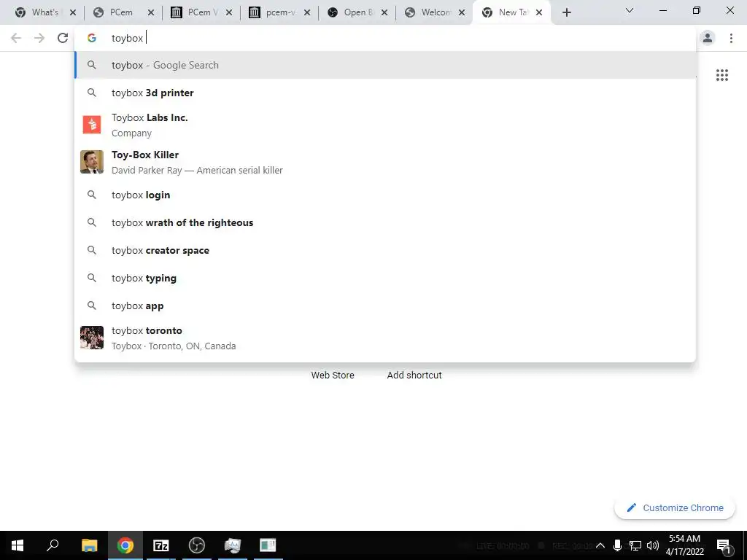Open the network tray icon
This screenshot has width=747, height=560.
pos(635,545)
